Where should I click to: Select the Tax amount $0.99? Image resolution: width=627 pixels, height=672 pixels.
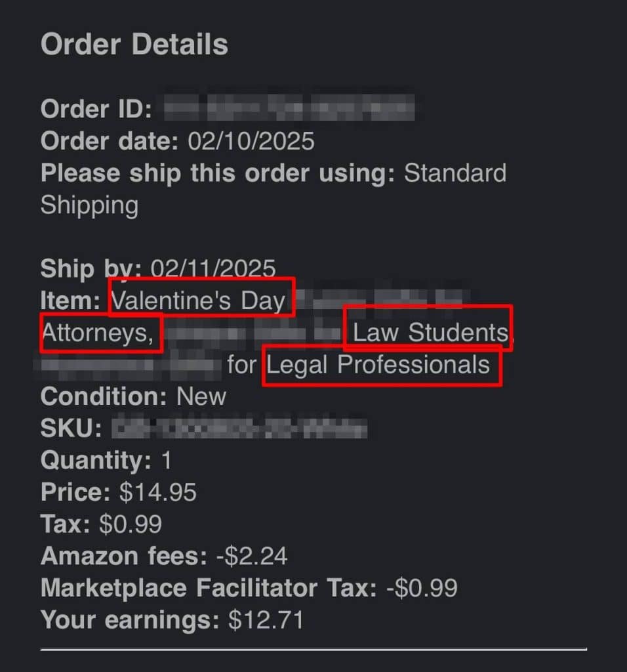tap(131, 524)
